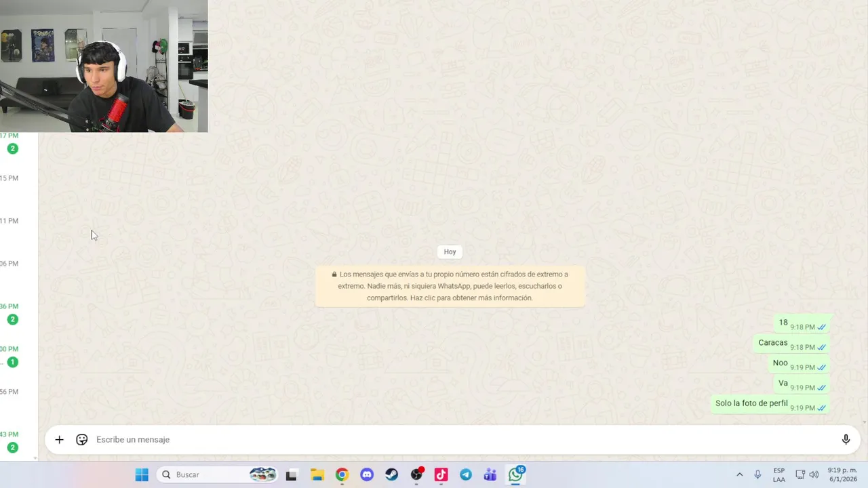Open TikTok app from the taskbar
The image size is (868, 488).
click(x=441, y=475)
